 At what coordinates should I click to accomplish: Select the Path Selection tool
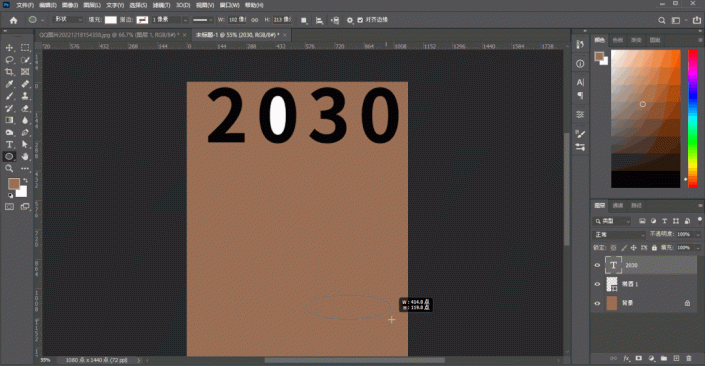coord(25,145)
